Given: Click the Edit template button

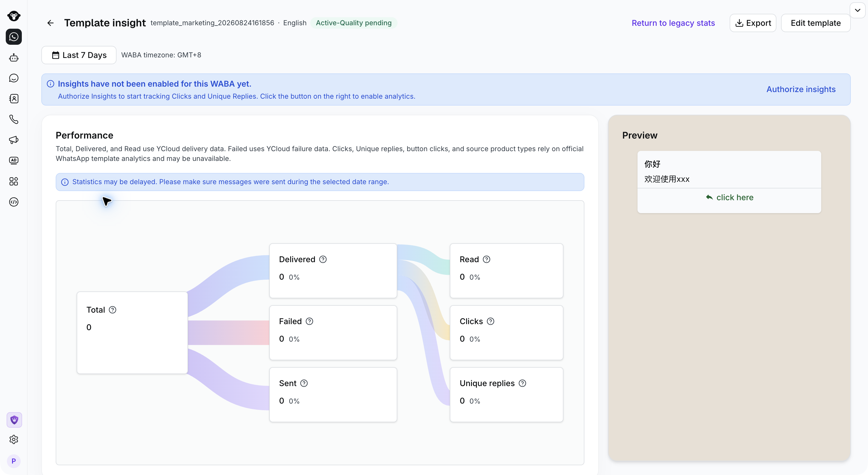Looking at the screenshot, I should (815, 23).
